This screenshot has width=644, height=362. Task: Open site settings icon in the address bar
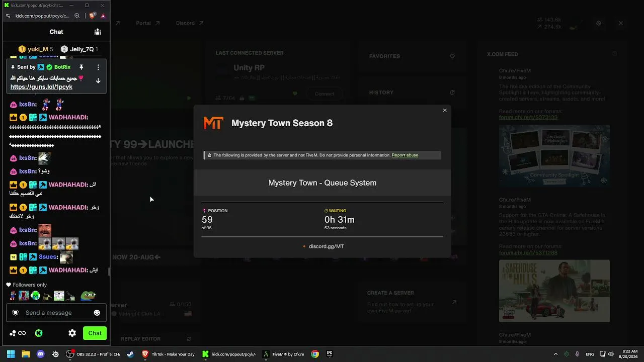tap(8, 16)
